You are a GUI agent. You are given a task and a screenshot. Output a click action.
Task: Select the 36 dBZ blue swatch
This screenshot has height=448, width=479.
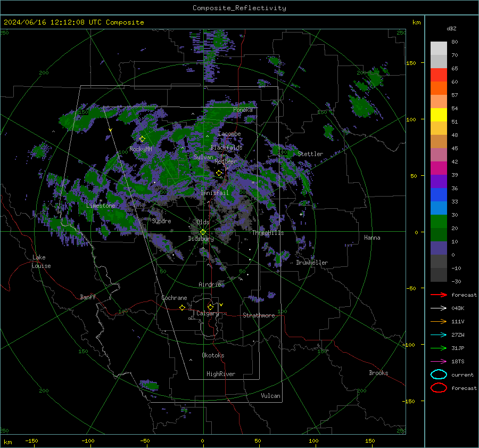[439, 194]
